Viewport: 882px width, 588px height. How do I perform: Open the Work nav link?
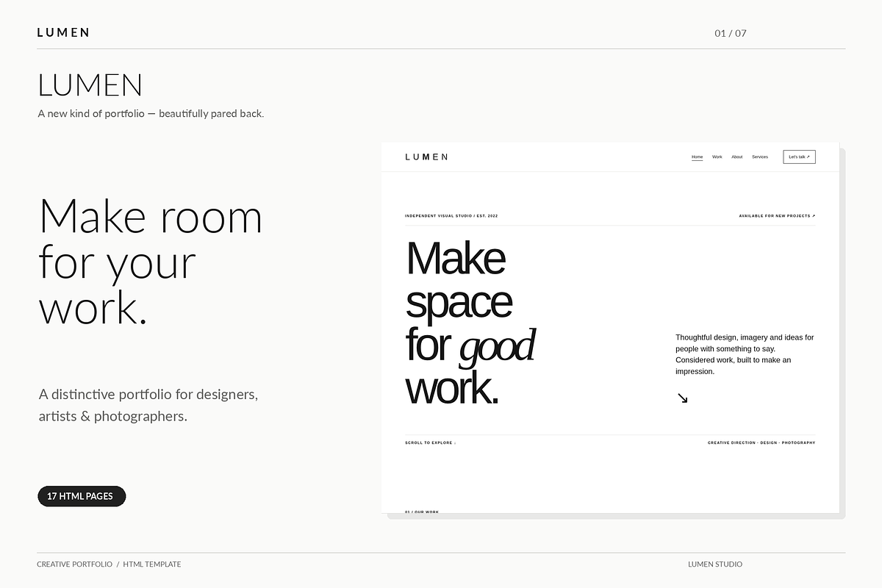717,157
